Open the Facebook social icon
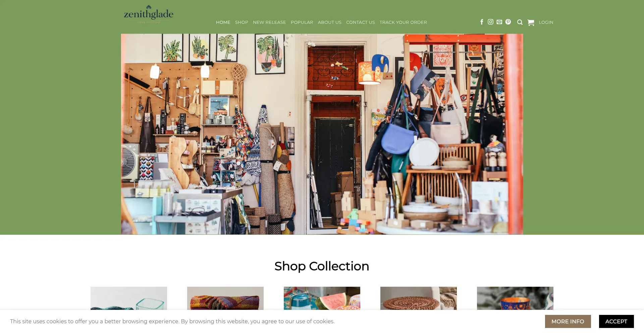644x333 pixels. (x=482, y=22)
